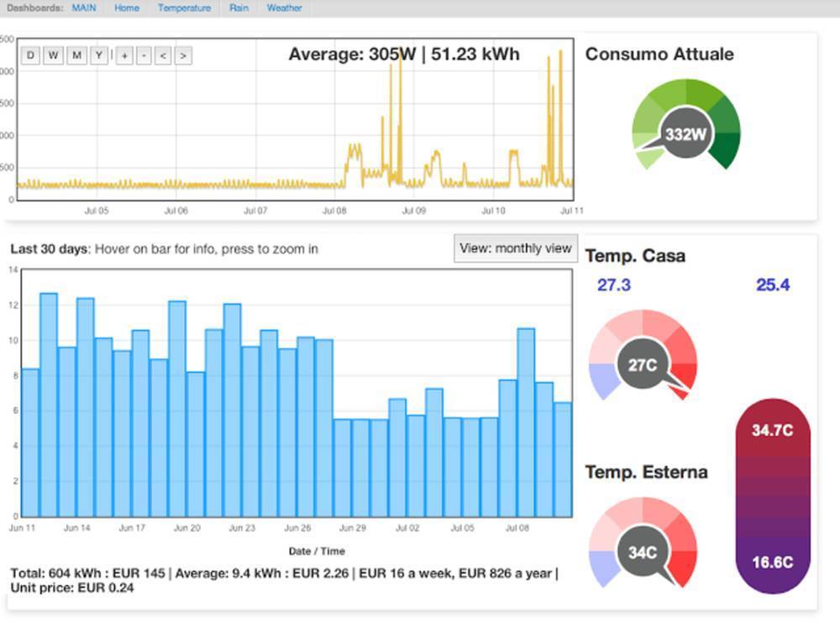Zoom in with the plus button

123,55
